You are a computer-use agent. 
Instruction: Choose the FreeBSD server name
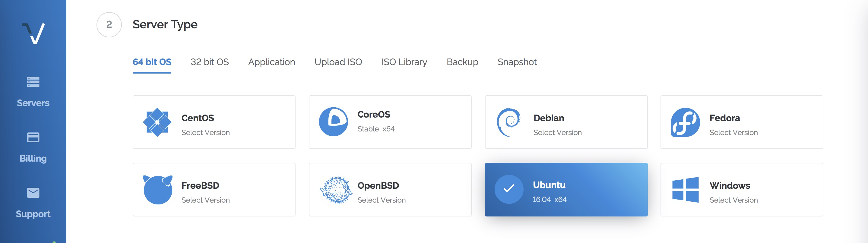(x=200, y=185)
